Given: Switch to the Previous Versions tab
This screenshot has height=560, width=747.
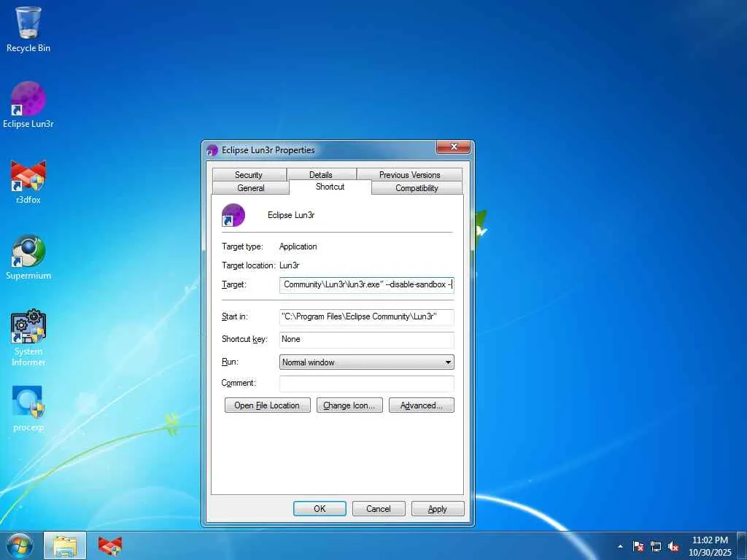Looking at the screenshot, I should pyautogui.click(x=409, y=174).
